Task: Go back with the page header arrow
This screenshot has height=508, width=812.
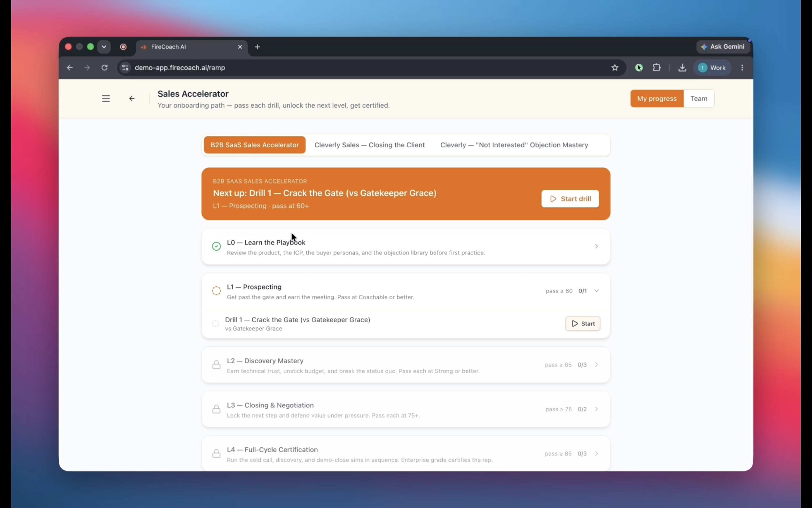Action: (x=132, y=98)
